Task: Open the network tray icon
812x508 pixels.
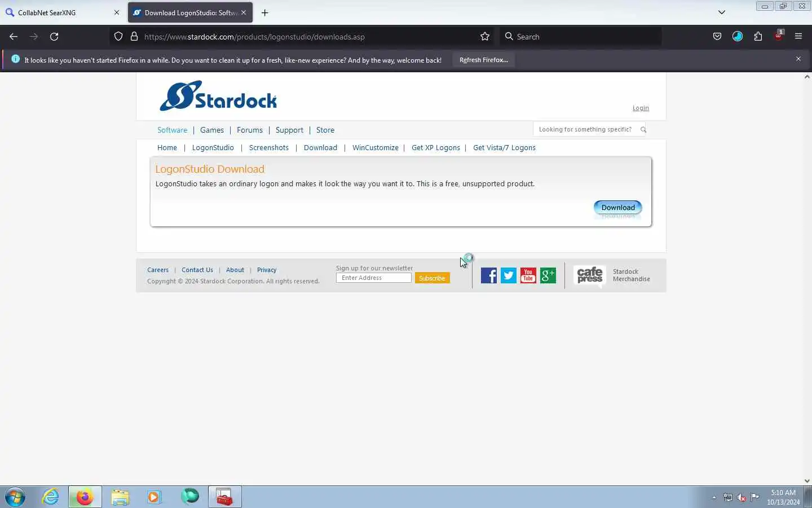Action: point(728,498)
